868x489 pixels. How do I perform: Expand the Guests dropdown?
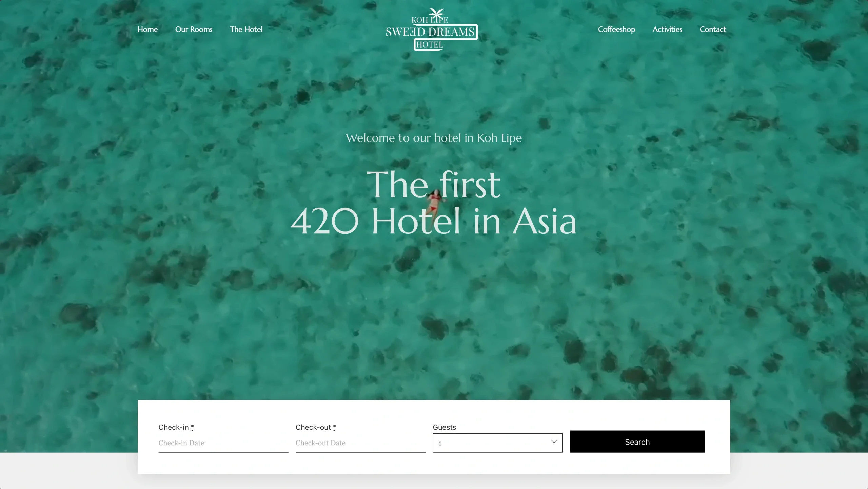point(497,443)
